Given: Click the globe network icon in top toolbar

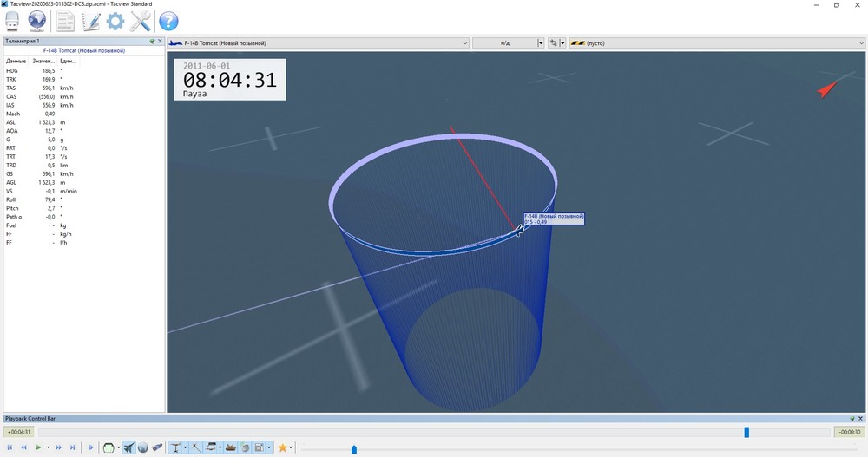Looking at the screenshot, I should click(x=37, y=22).
